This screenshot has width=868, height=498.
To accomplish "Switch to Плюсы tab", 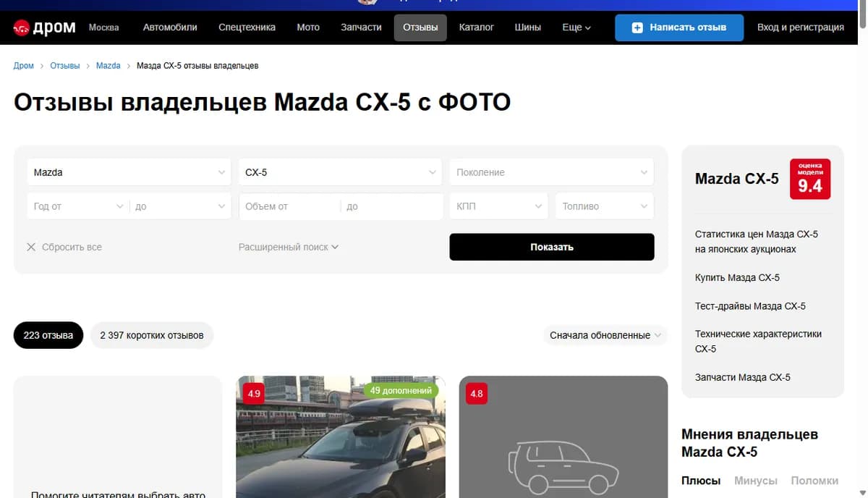I will pyautogui.click(x=701, y=481).
